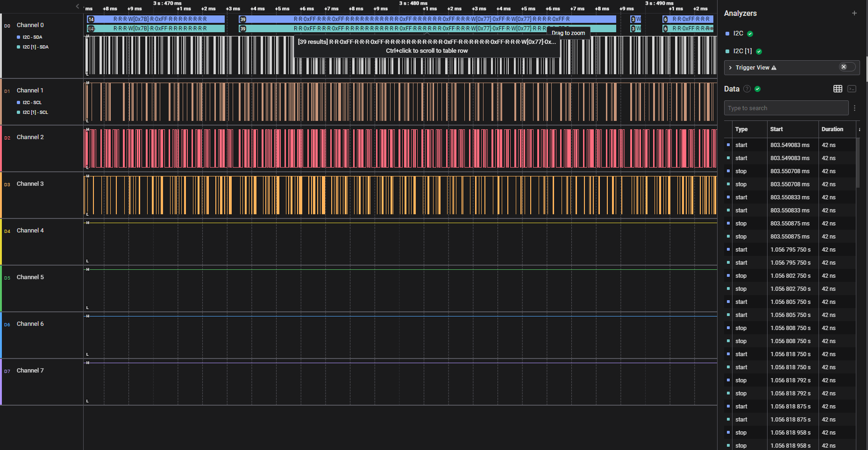868x450 pixels.
Task: Click the 39 results bubble on teal I2C [1] row
Action: tap(242, 28)
